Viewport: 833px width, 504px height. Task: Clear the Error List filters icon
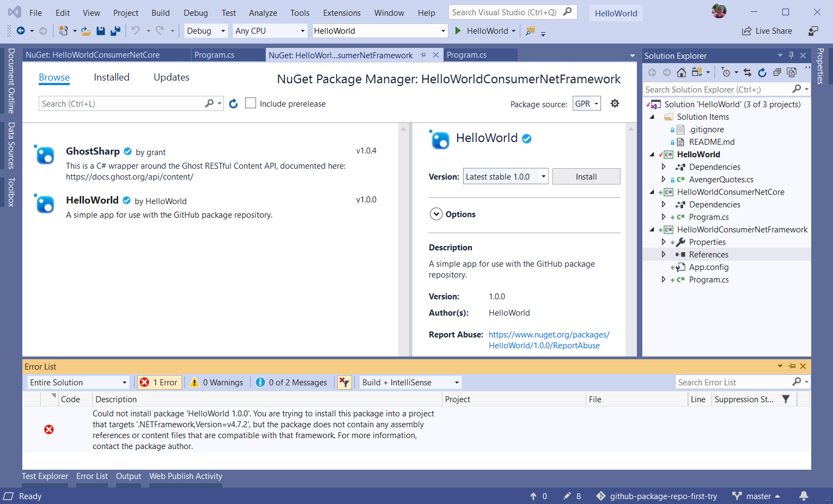[344, 382]
